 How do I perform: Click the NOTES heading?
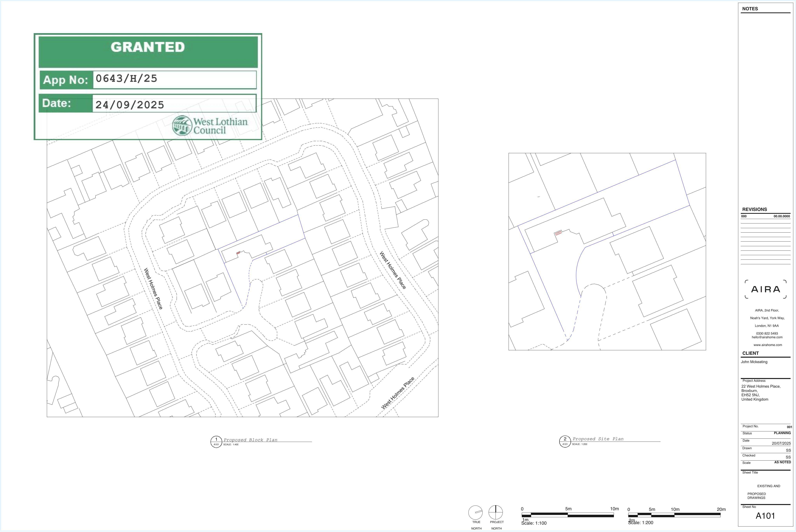pyautogui.click(x=750, y=9)
